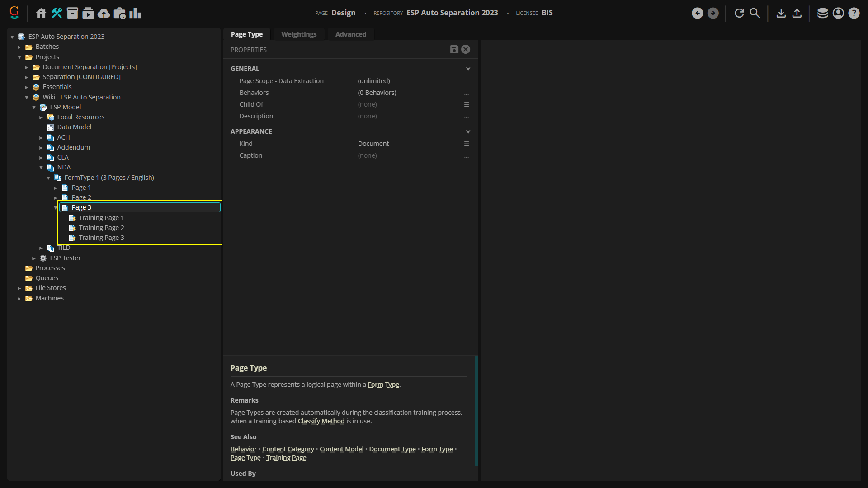Expand the Batches folder
868x488 pixels.
point(19,47)
